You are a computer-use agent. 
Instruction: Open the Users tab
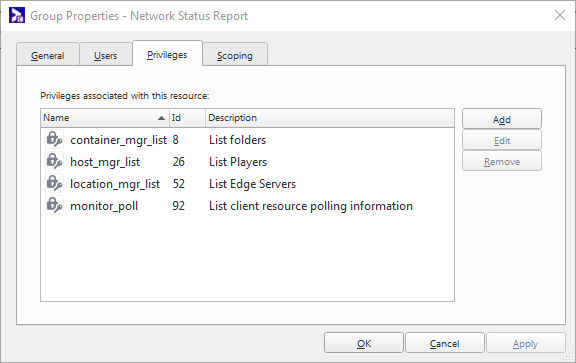pos(105,55)
